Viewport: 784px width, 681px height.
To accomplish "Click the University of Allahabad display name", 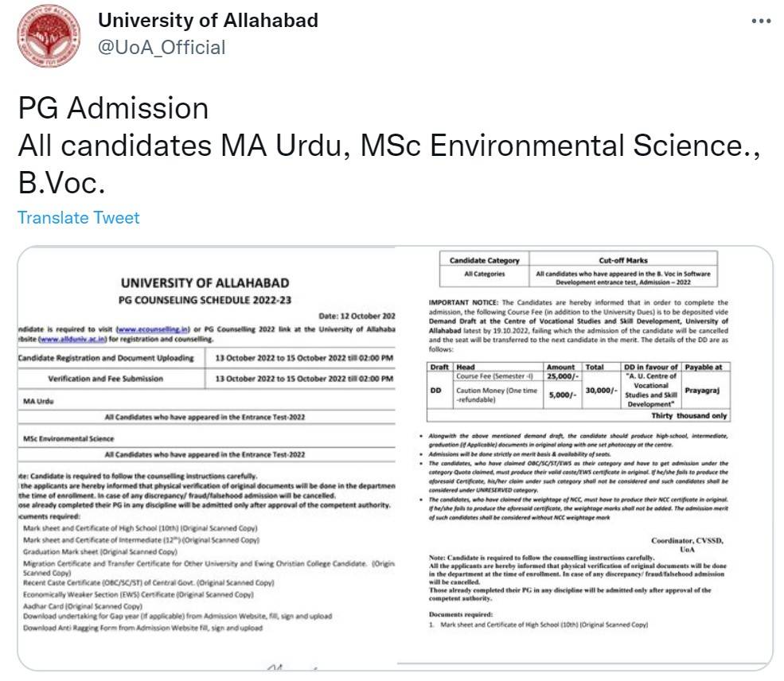I will [207, 21].
